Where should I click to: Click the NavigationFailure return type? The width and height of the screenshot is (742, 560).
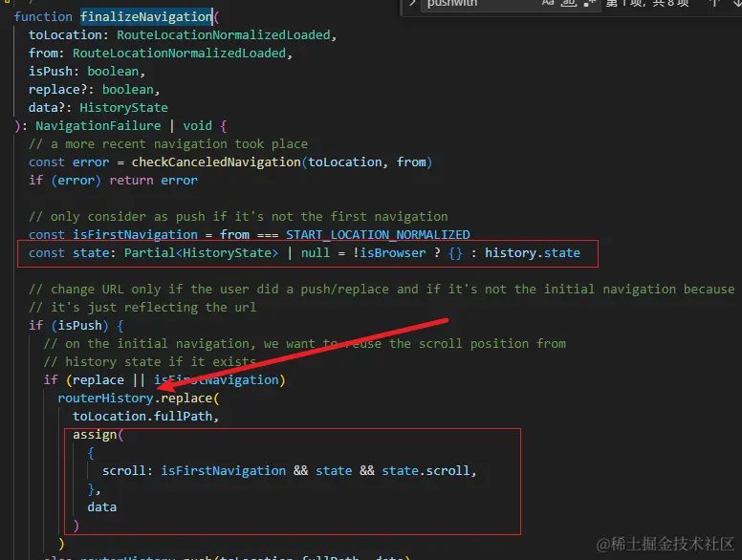98,126
